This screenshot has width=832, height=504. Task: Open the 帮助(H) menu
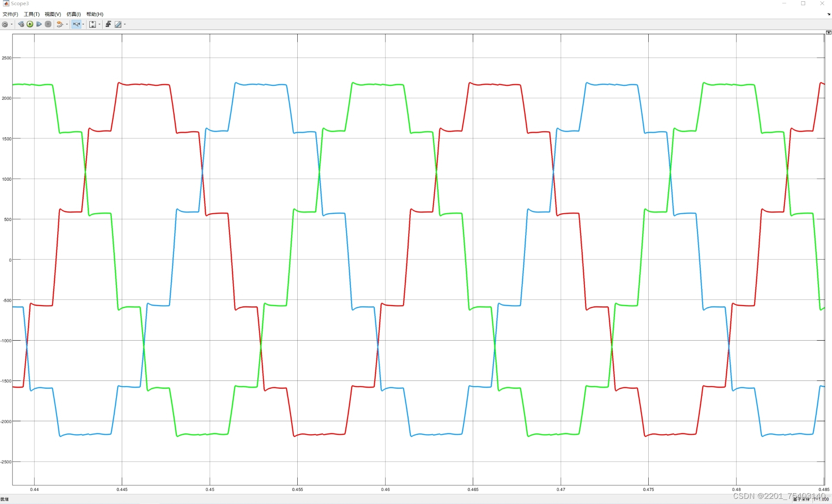point(95,14)
